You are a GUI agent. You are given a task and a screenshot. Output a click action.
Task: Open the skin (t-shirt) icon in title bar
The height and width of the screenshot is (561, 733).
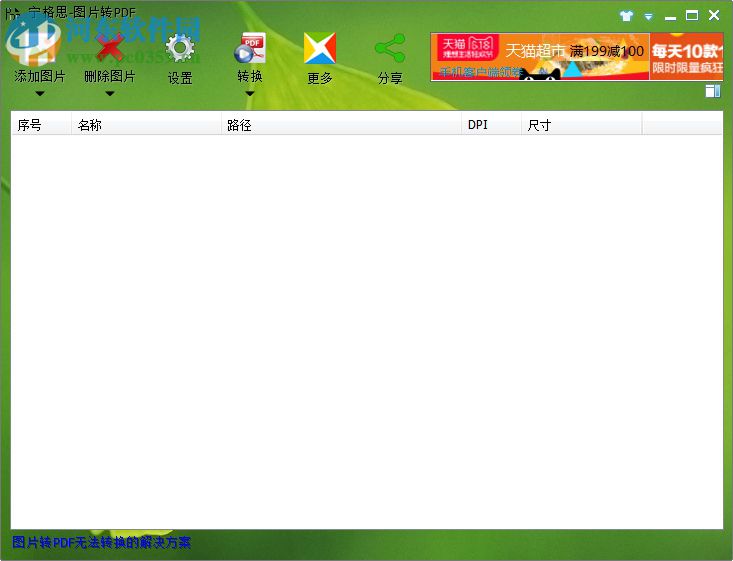click(626, 16)
